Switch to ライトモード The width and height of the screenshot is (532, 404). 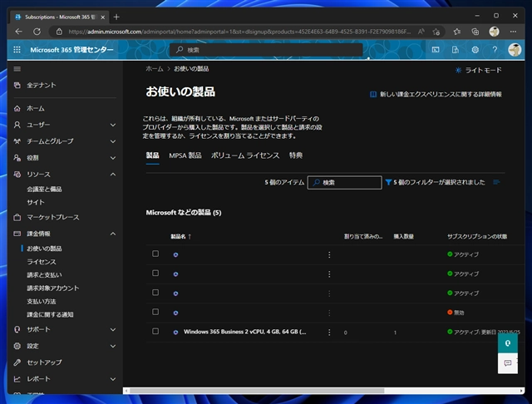[478, 70]
